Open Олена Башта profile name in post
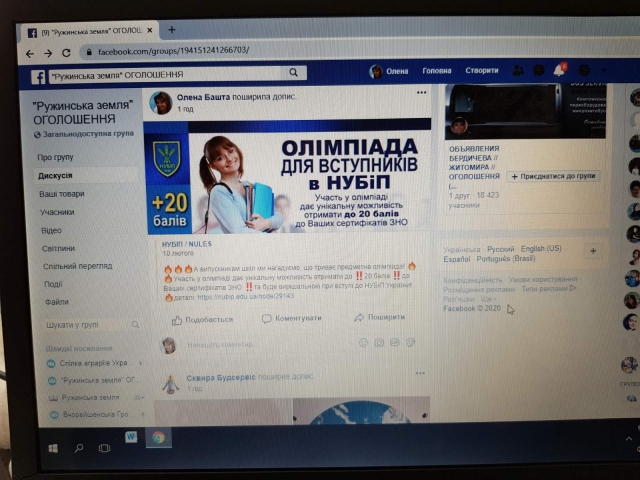This screenshot has height=480, width=640. coord(203,97)
